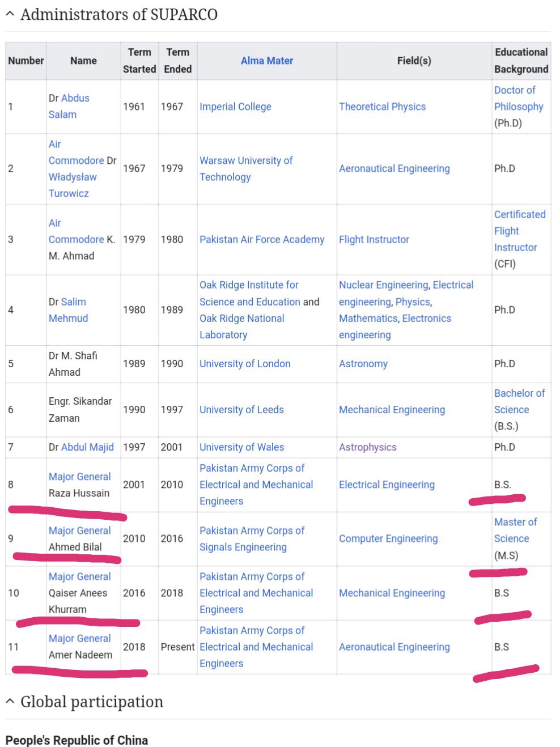
Task: Follow the Flight Instructor field link
Action: [x=374, y=239]
